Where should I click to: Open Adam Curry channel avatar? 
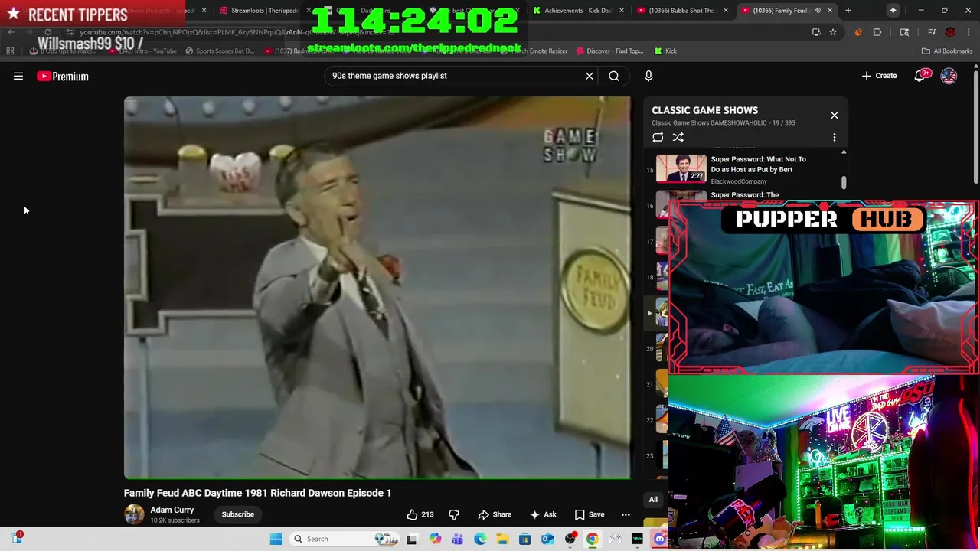click(x=134, y=514)
